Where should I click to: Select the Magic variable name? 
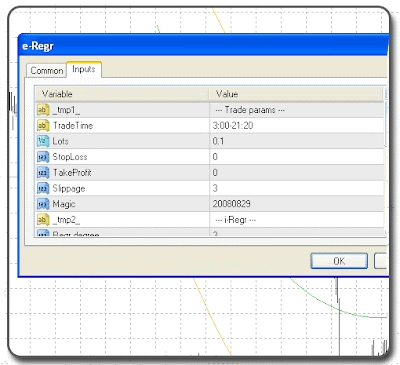(x=64, y=204)
